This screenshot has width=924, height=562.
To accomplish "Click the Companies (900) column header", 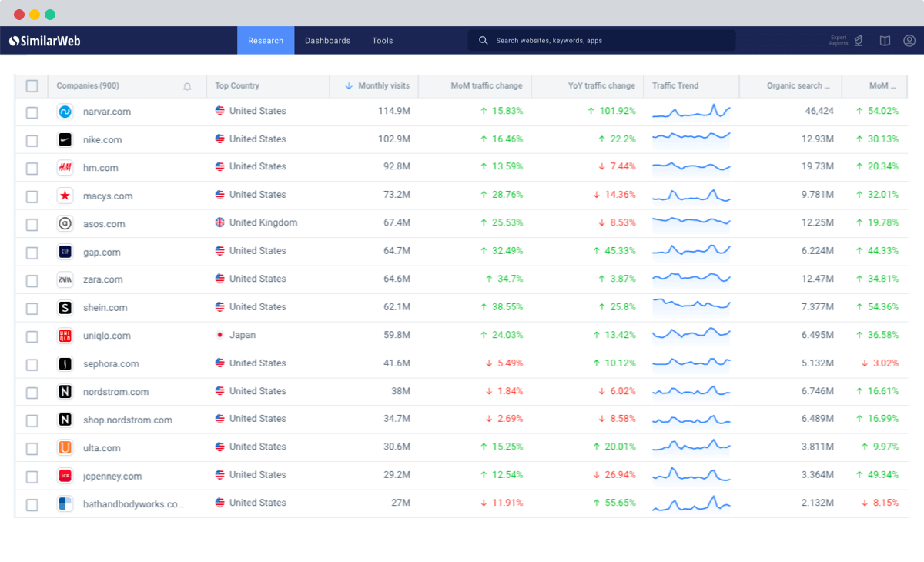I will [88, 86].
